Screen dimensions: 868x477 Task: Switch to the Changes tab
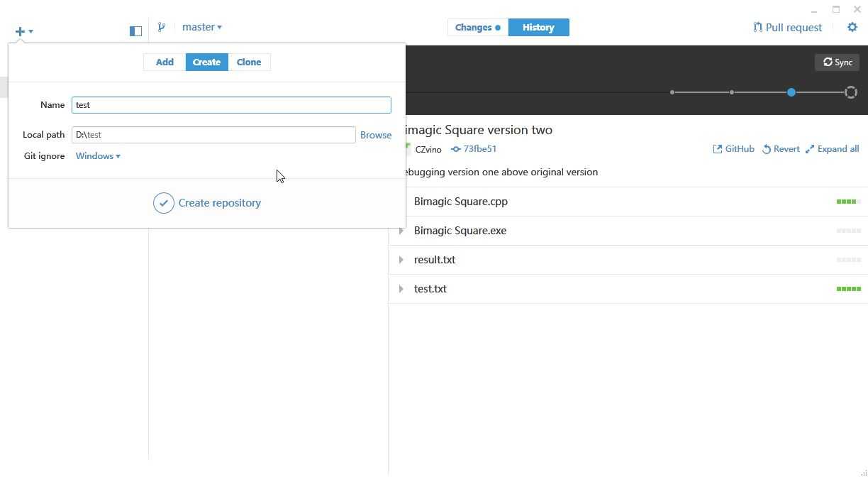pos(478,28)
